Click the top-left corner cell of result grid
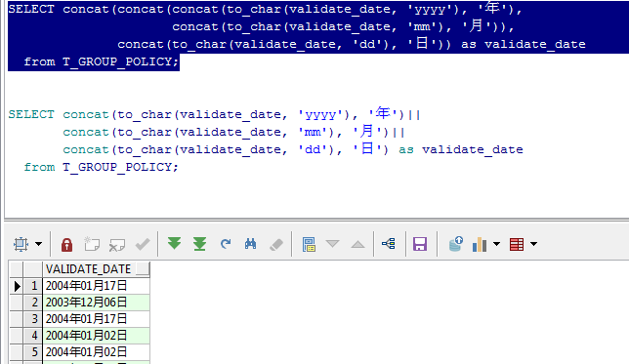Viewport: 629px width, 364px height. click(17, 269)
